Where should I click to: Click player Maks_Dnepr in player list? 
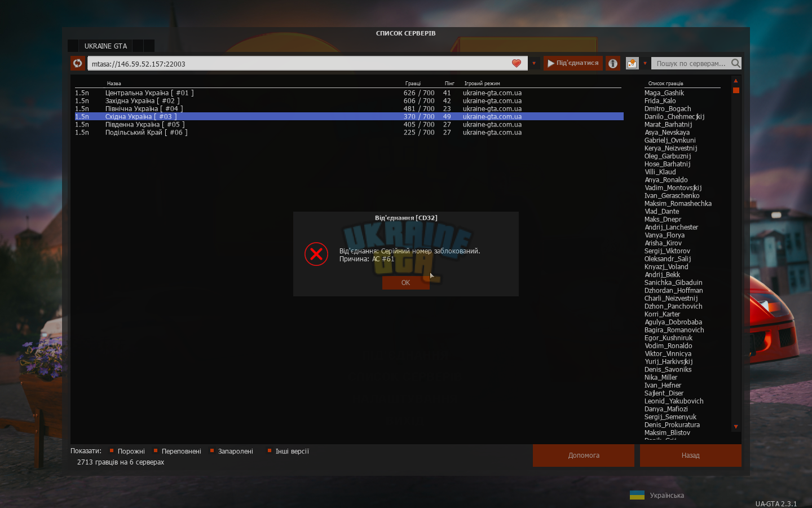pos(663,219)
